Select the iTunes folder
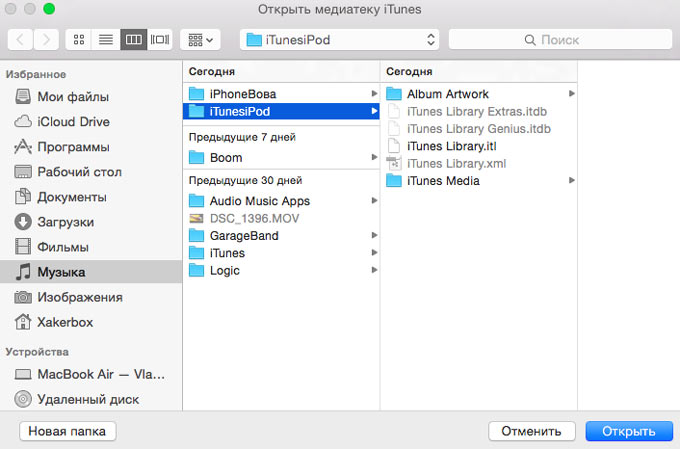Image resolution: width=680 pixels, height=449 pixels. tap(281, 253)
